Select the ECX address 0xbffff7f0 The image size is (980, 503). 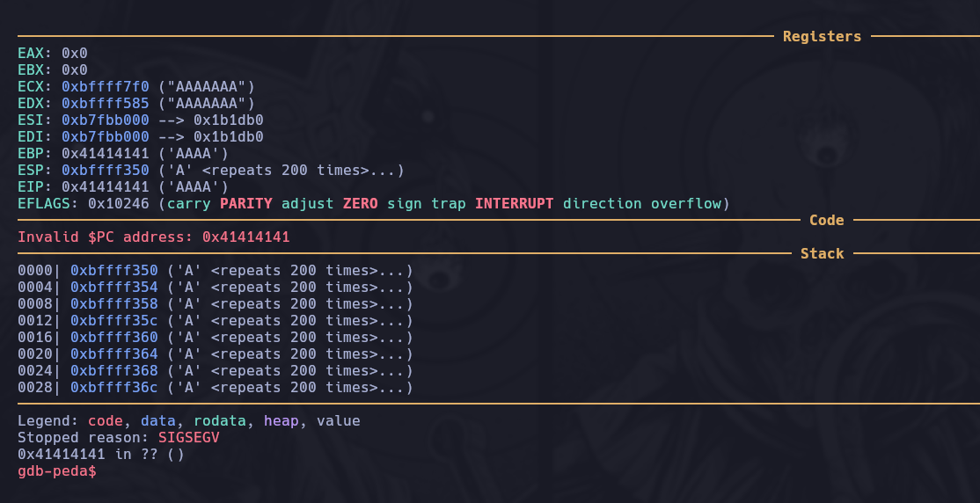[x=105, y=86]
